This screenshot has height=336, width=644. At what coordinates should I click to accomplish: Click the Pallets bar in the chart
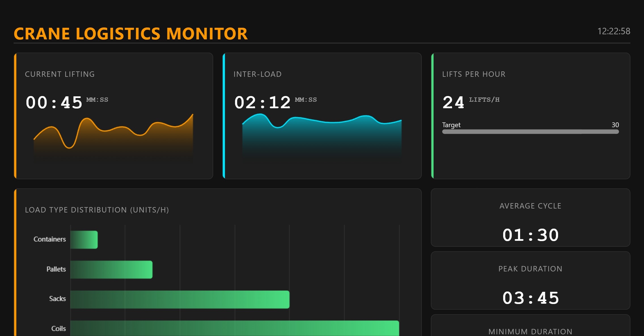[111, 270]
